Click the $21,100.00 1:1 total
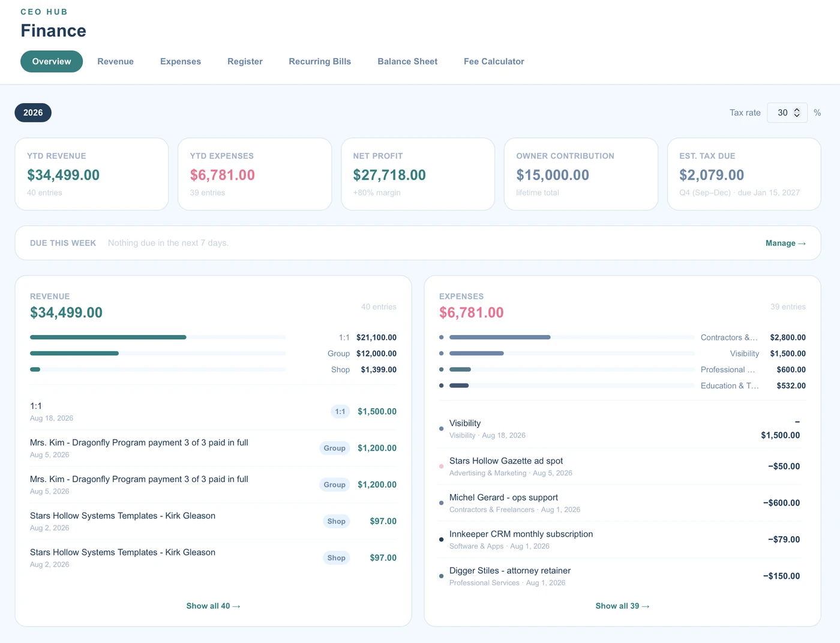The width and height of the screenshot is (840, 643). pos(376,337)
